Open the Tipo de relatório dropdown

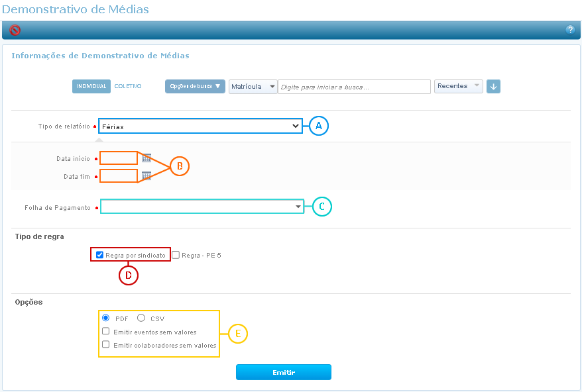200,126
